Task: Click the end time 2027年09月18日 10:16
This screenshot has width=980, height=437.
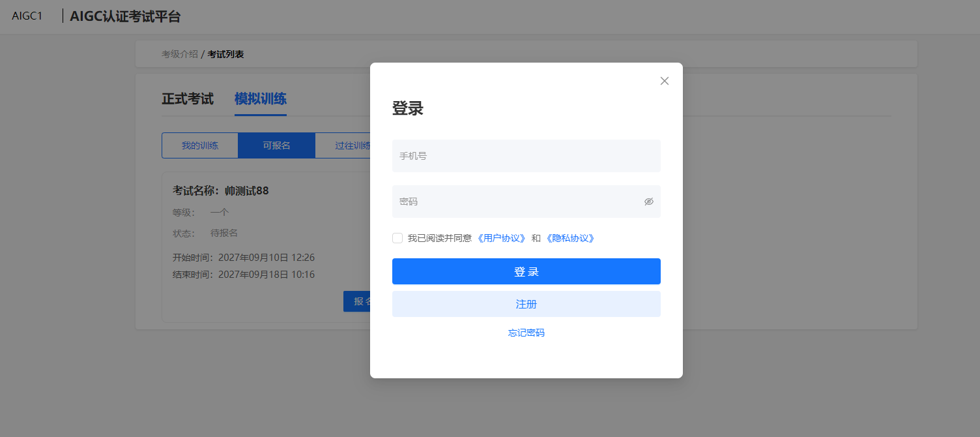Action: 267,275
